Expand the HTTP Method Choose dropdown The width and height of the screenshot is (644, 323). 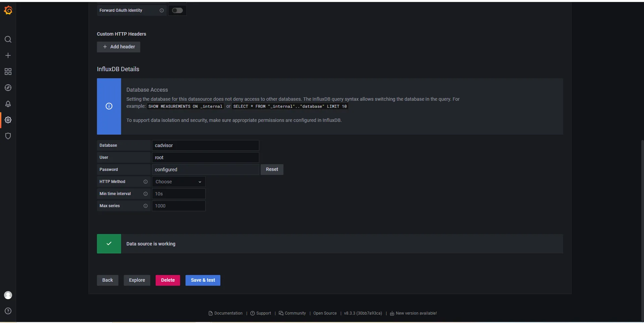[x=179, y=182]
